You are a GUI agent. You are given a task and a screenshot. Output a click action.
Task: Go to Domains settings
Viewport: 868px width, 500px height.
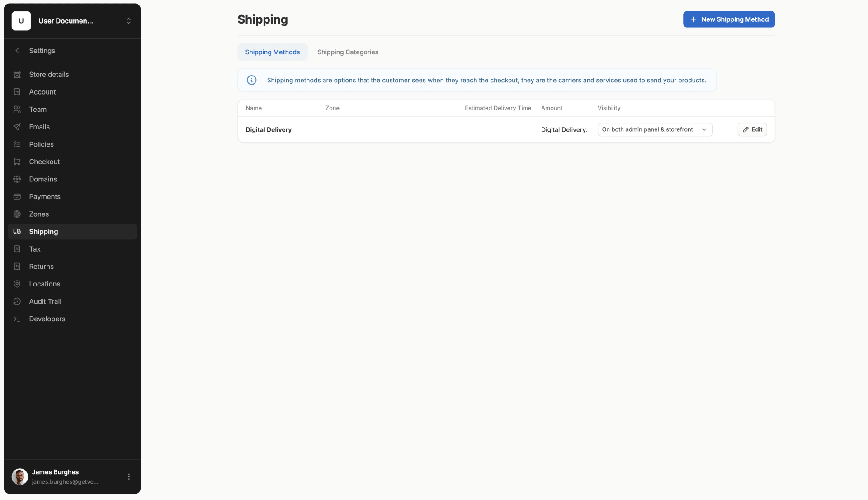click(72, 179)
